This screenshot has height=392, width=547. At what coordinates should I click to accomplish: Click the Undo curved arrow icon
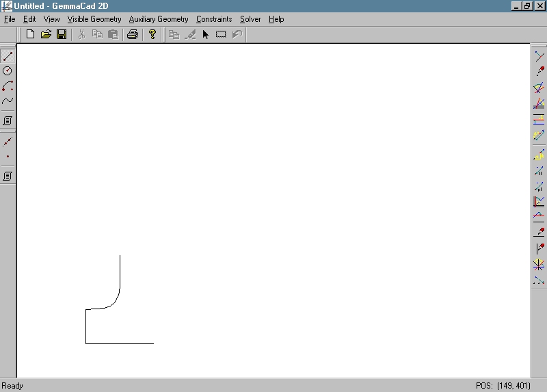(237, 34)
